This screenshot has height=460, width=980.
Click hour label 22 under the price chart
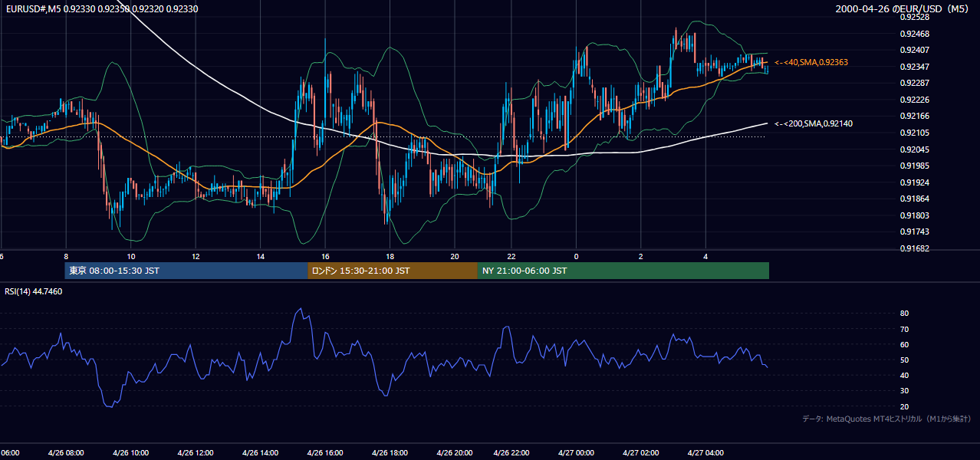[x=511, y=256]
